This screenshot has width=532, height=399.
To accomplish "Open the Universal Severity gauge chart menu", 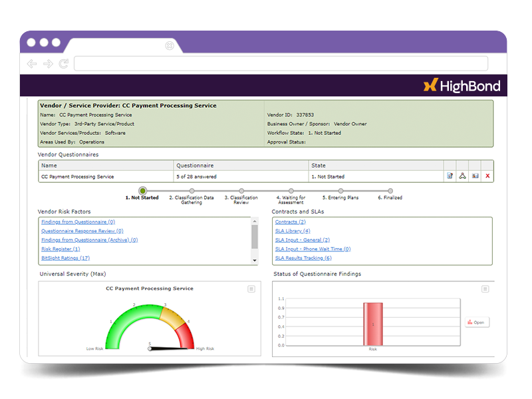I will (251, 289).
